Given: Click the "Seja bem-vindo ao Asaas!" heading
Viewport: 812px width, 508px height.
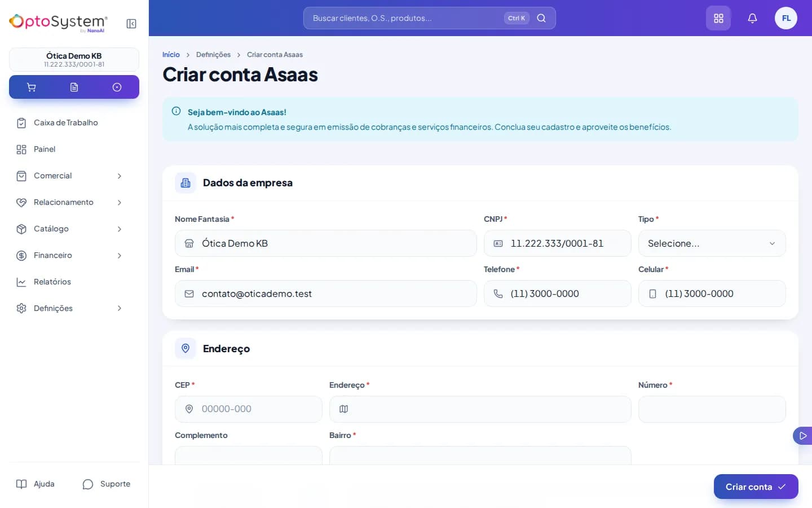Looking at the screenshot, I should pos(237,112).
